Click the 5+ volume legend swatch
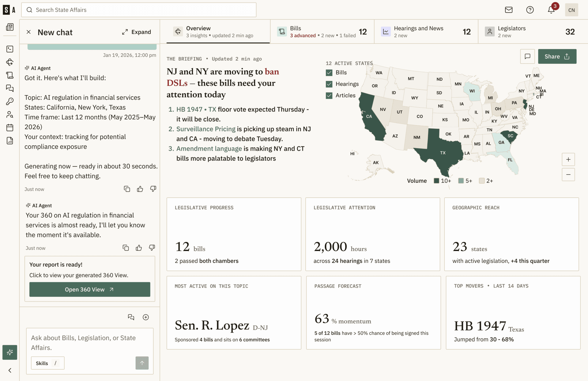Viewport: 588px width, 381px height. pyautogui.click(x=461, y=181)
